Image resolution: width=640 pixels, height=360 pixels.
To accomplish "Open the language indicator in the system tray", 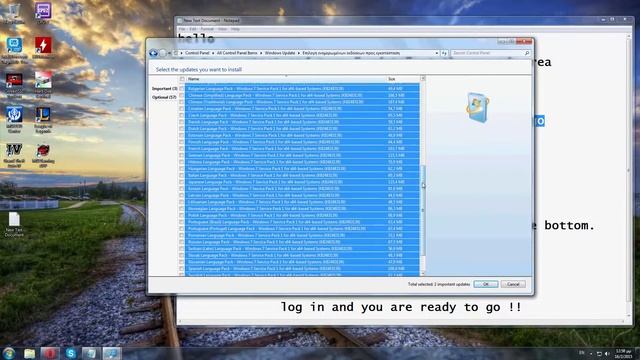I will pyautogui.click(x=582, y=353).
